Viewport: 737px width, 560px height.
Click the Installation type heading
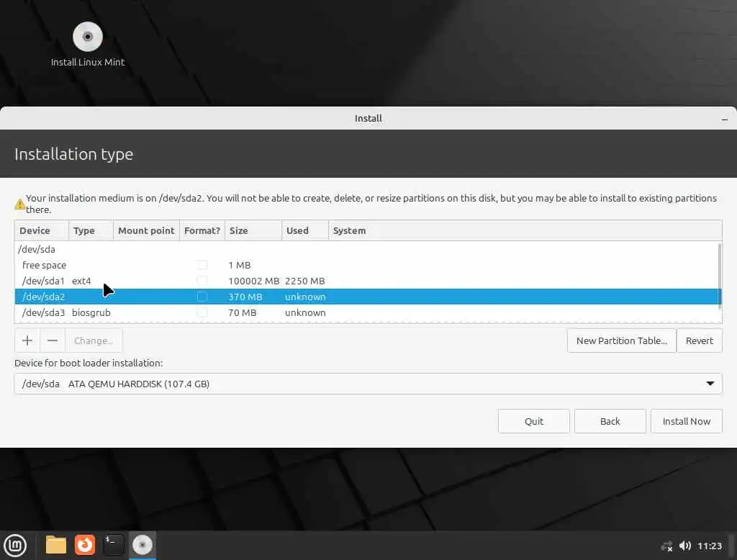74,154
